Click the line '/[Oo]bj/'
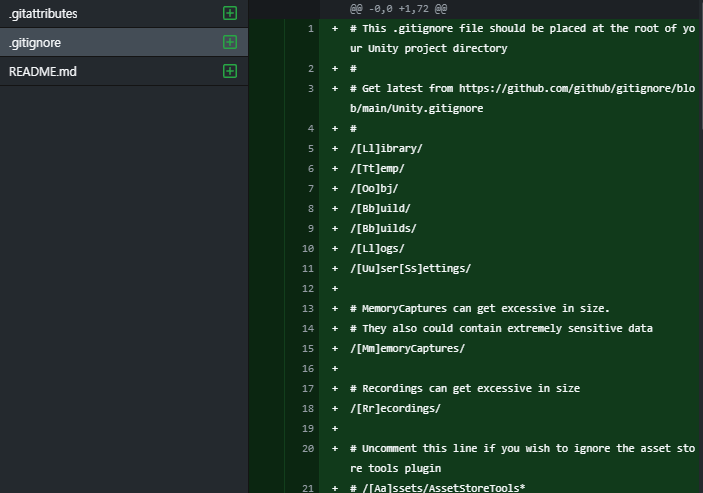 click(374, 189)
